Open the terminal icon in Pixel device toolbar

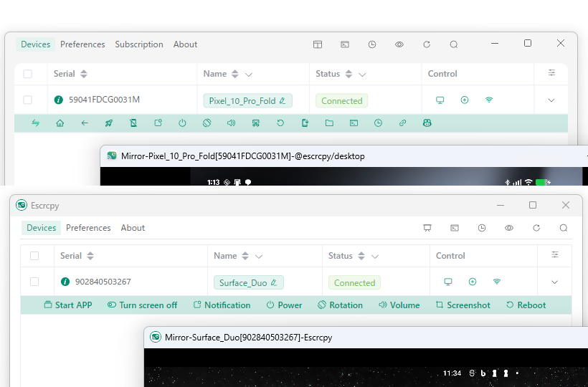click(354, 123)
